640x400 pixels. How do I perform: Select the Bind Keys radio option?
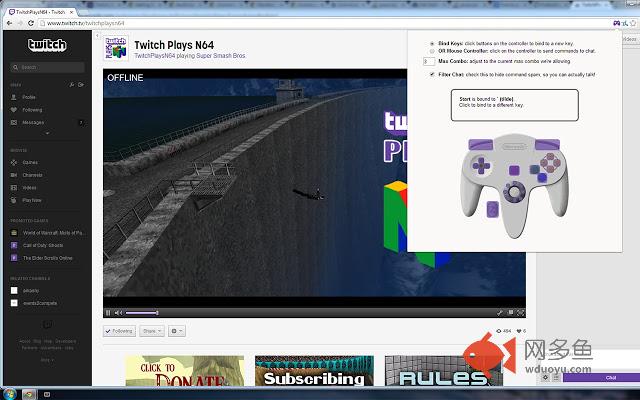[431, 44]
